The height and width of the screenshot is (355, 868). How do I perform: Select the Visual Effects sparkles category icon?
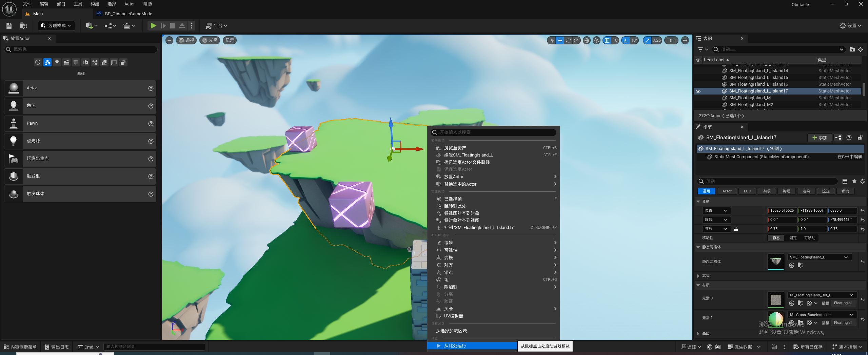tap(95, 62)
